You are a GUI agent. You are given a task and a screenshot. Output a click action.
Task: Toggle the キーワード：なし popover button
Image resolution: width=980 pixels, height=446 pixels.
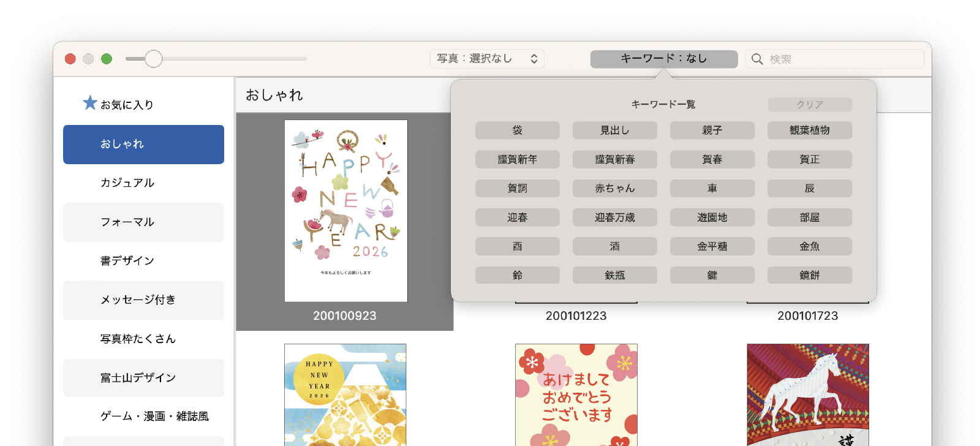tap(664, 59)
